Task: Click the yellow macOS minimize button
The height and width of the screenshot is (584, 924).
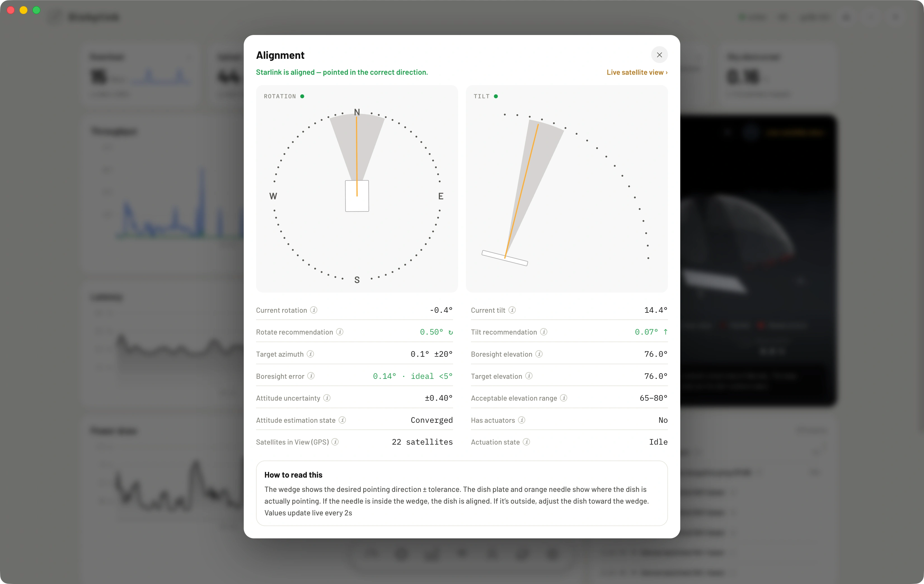Action: (24, 10)
